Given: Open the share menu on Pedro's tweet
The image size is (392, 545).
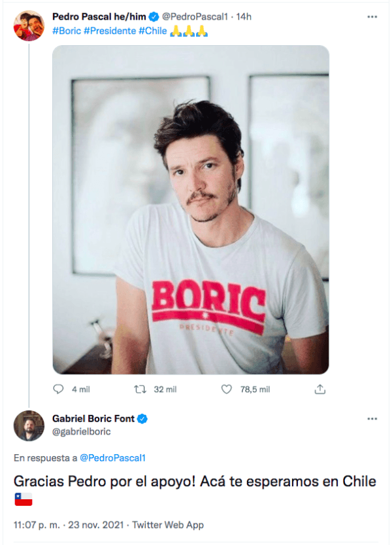Looking at the screenshot, I should tap(320, 389).
